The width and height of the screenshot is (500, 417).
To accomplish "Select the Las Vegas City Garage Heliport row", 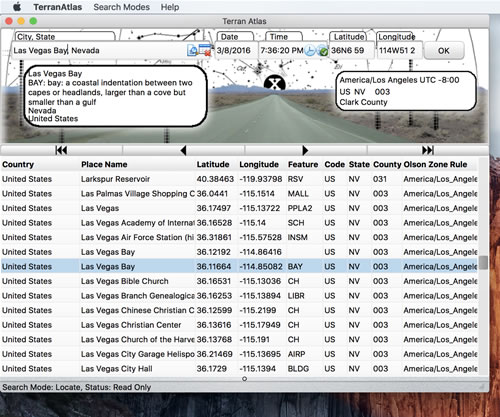I will tap(239, 354).
